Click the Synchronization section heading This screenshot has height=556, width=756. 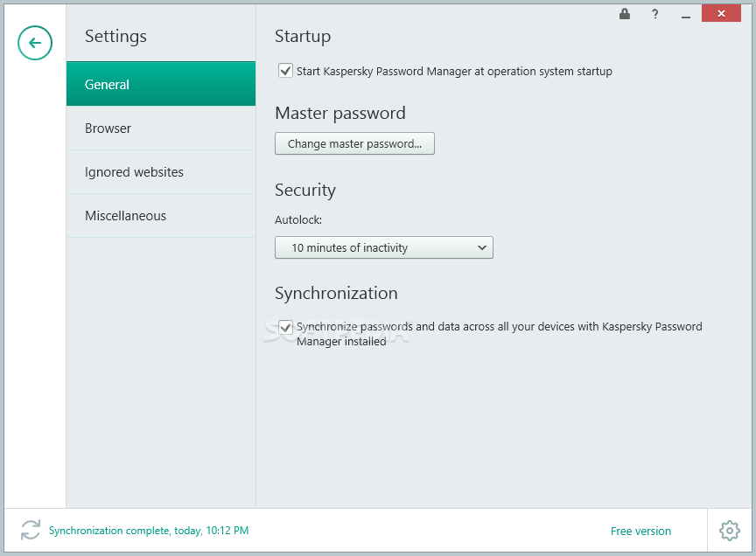(x=336, y=294)
